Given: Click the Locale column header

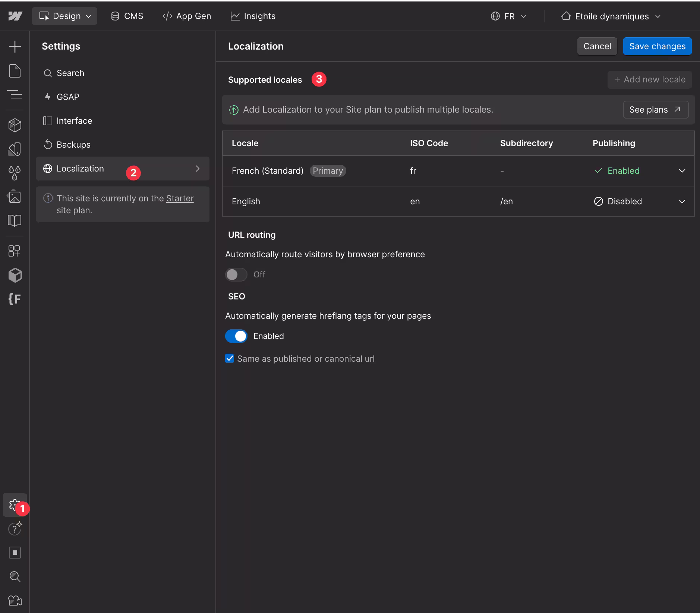Looking at the screenshot, I should tap(245, 143).
